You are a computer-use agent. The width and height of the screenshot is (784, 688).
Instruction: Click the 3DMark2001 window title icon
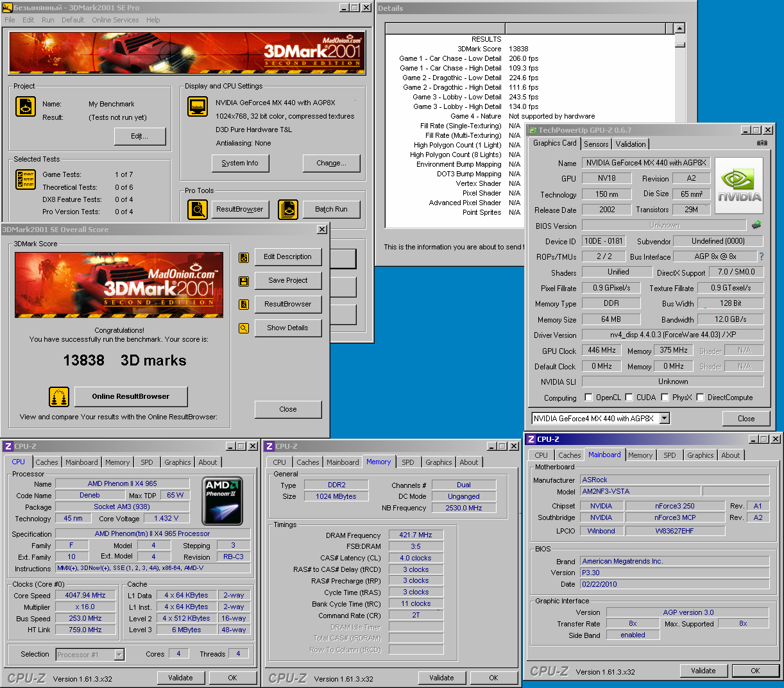click(x=8, y=8)
